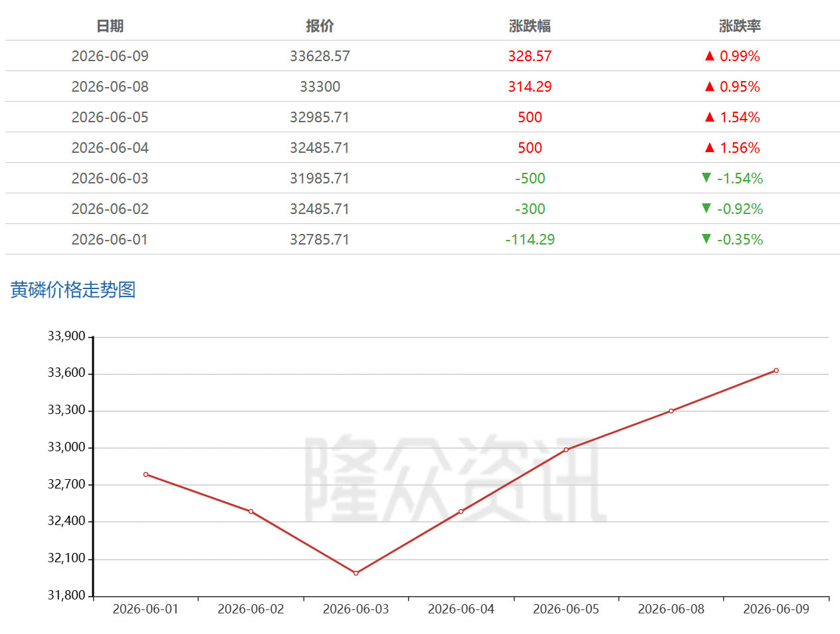The image size is (840, 634).
Task: Click x-axis label 2026-06-05
Action: click(x=566, y=609)
